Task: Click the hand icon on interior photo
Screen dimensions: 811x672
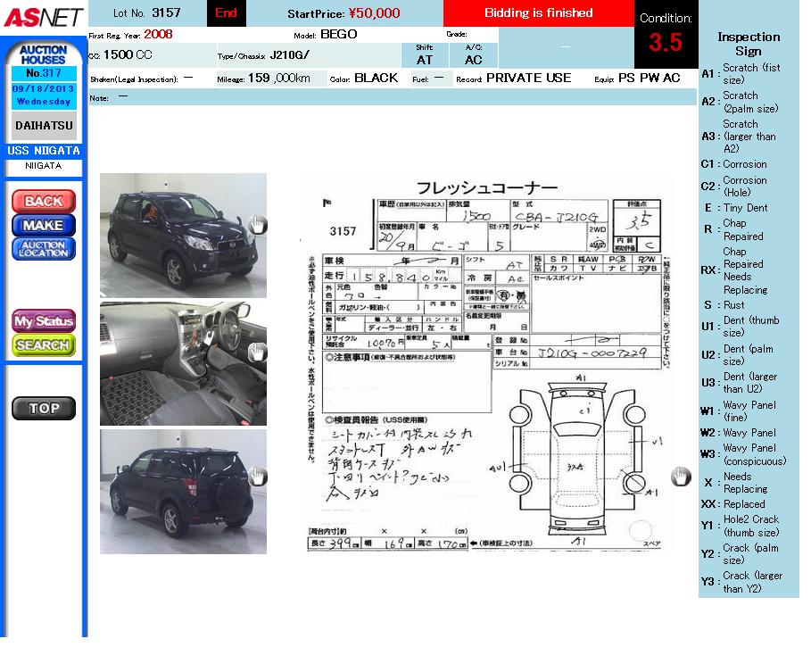Action: point(256,352)
